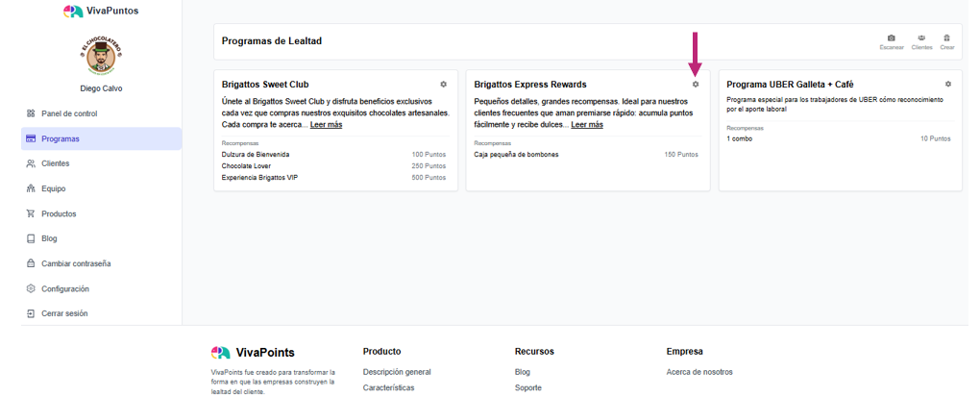Open settings gear for Brigattos Sweet Club

pyautogui.click(x=443, y=84)
